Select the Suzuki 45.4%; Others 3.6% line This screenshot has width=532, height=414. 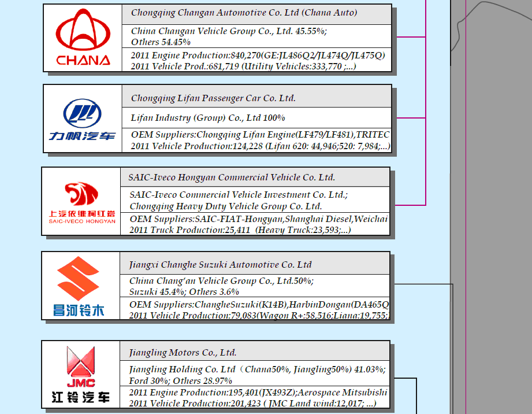coord(184,292)
